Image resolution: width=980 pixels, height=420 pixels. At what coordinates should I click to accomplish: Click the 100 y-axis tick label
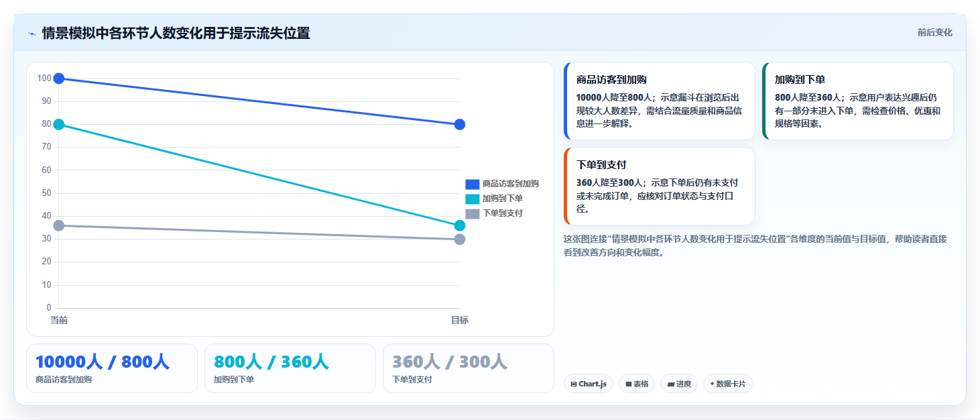pos(44,78)
